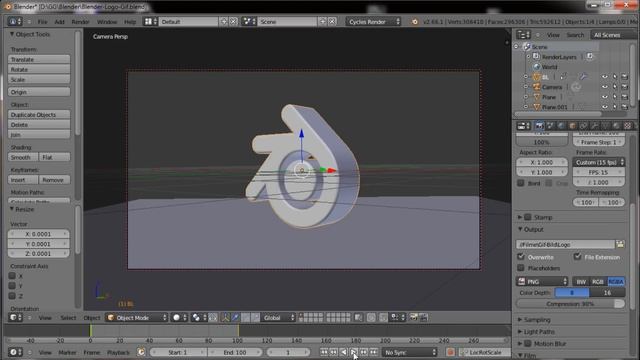
Task: Open the File menu
Action: (x=42, y=22)
